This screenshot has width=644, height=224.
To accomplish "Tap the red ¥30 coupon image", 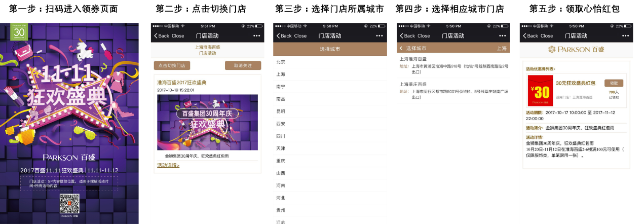I will click(x=540, y=91).
